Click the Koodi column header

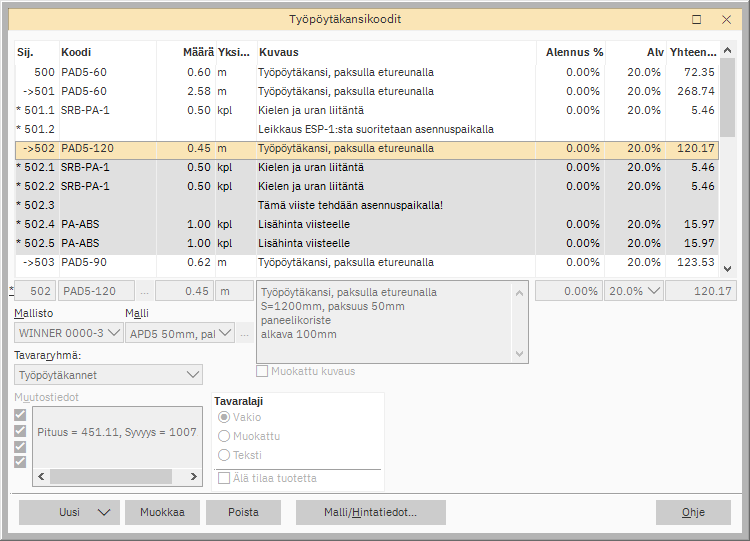point(76,52)
